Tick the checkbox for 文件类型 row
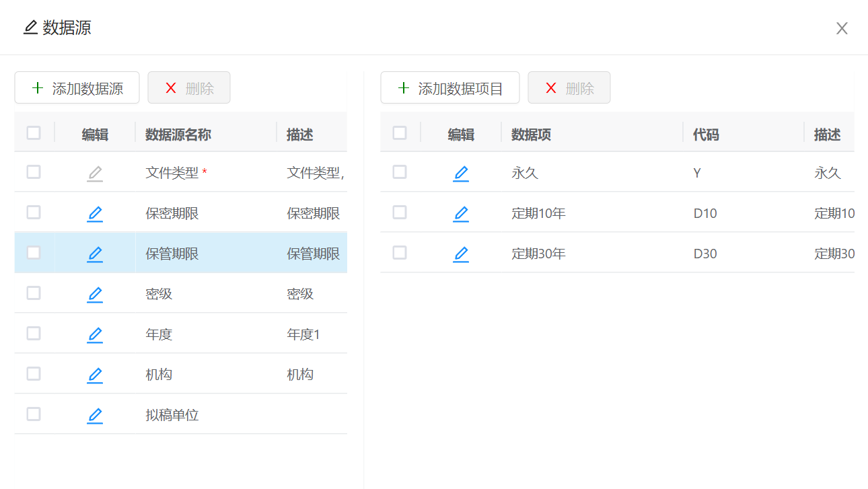868x489 pixels. coord(34,172)
